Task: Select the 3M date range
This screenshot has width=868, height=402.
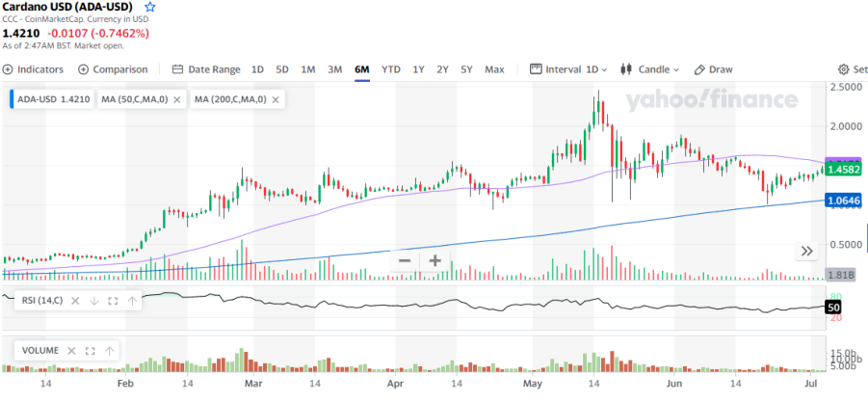Action: [x=335, y=69]
